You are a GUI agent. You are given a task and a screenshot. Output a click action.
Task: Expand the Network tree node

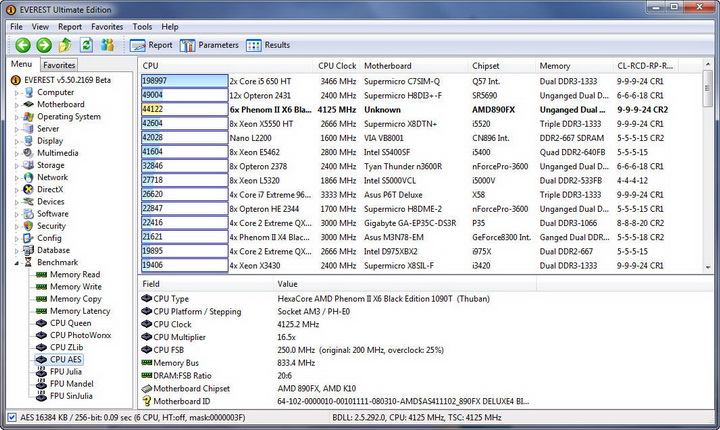coord(17,178)
